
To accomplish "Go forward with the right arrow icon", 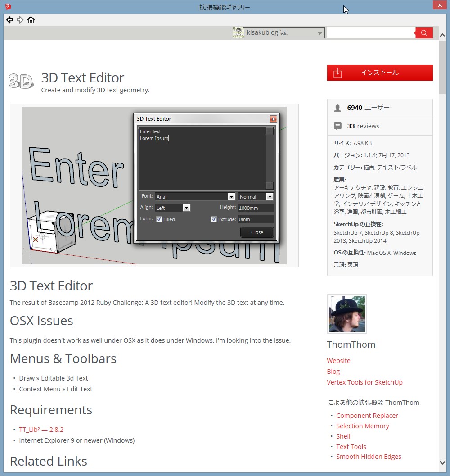I will point(20,20).
